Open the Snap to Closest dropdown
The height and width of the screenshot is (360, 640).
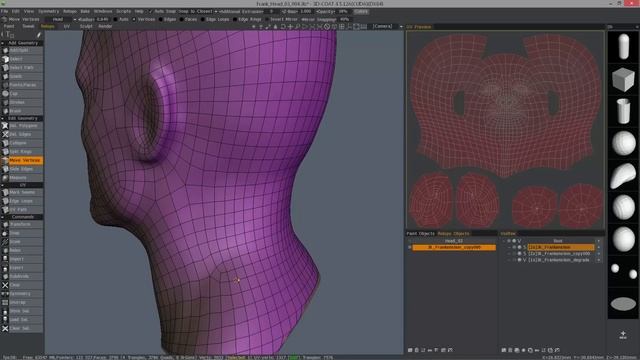click(198, 11)
